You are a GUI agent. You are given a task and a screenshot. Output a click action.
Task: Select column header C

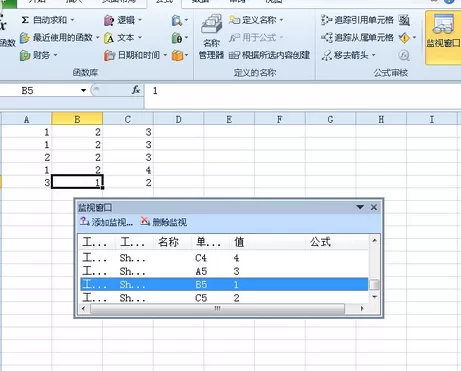(128, 119)
